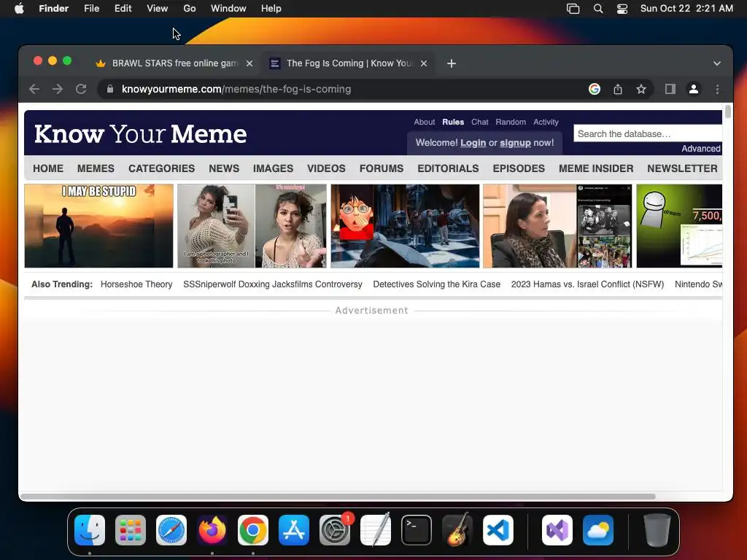Open VIDEOS navigation item
747x560 pixels.
[326, 168]
